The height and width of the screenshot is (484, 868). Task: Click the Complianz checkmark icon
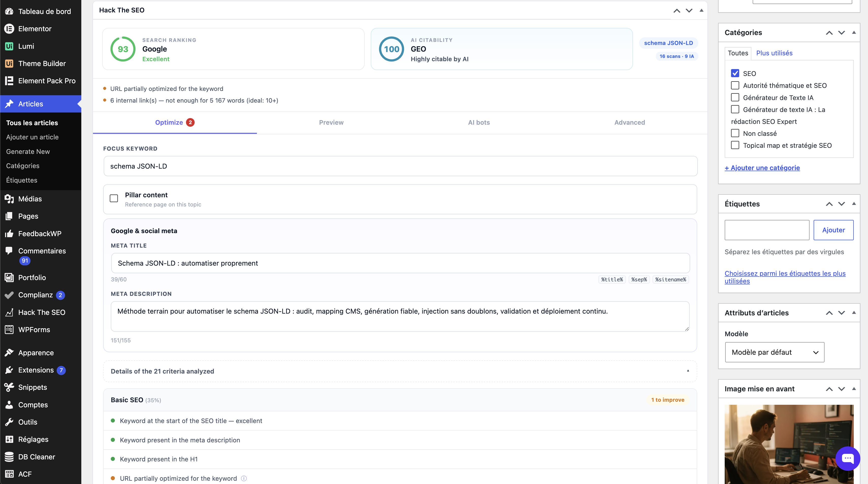[9, 295]
